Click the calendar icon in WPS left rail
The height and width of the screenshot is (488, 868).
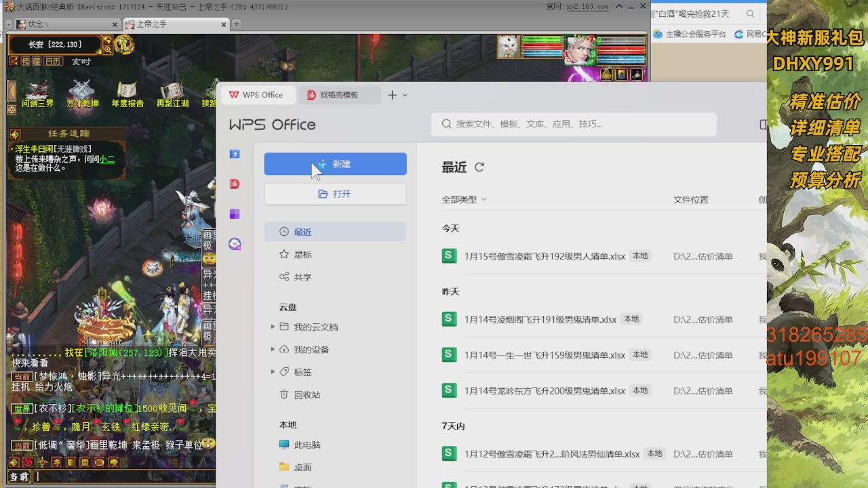coord(235,154)
